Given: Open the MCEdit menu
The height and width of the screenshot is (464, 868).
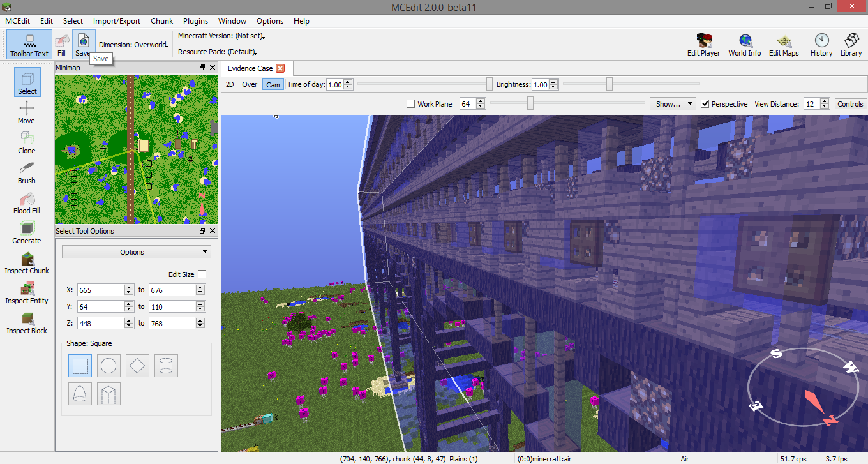Looking at the screenshot, I should tap(19, 21).
